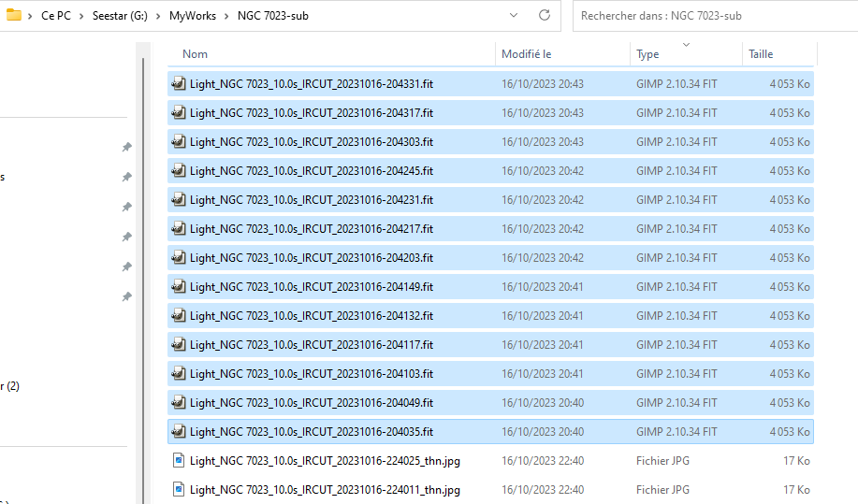Expand the chevron after Ce PC breadcrumb

(x=81, y=16)
